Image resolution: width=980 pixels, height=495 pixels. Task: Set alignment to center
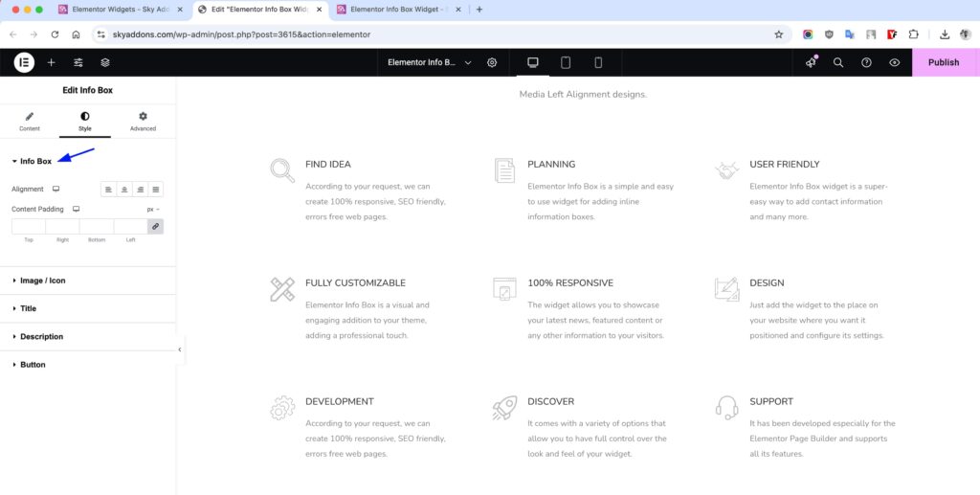[124, 190]
